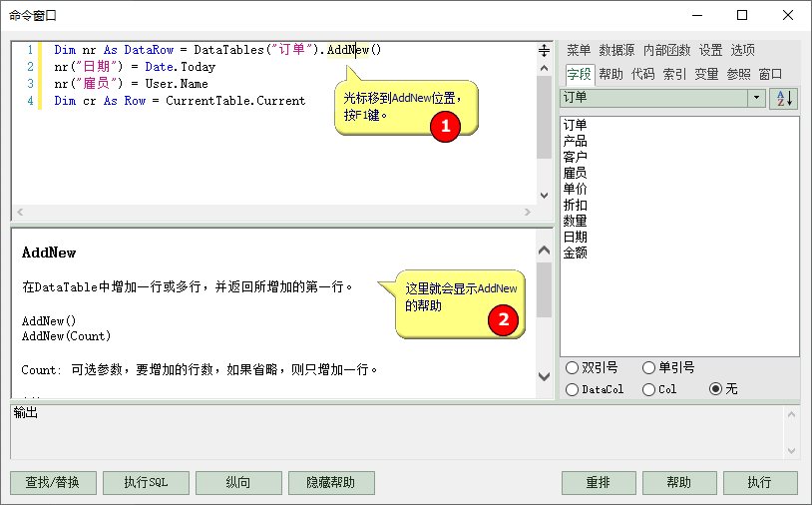The height and width of the screenshot is (505, 812).
Task: Open the 内部函数 tab
Action: 666,50
